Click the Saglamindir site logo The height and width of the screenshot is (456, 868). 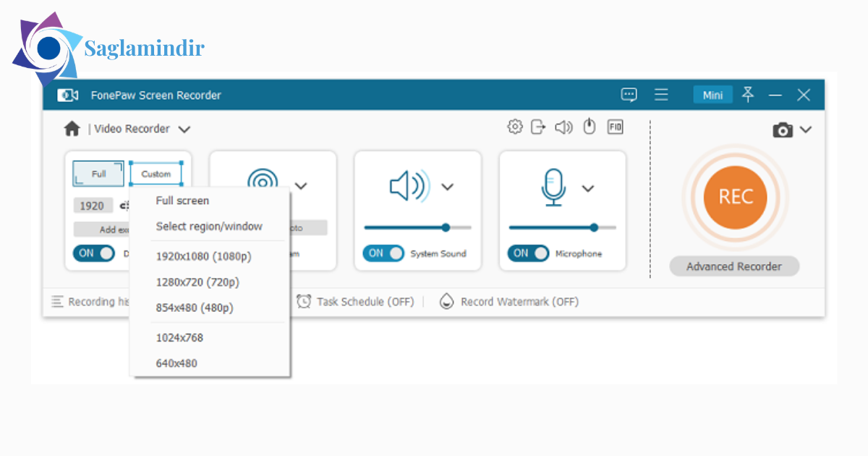point(109,48)
